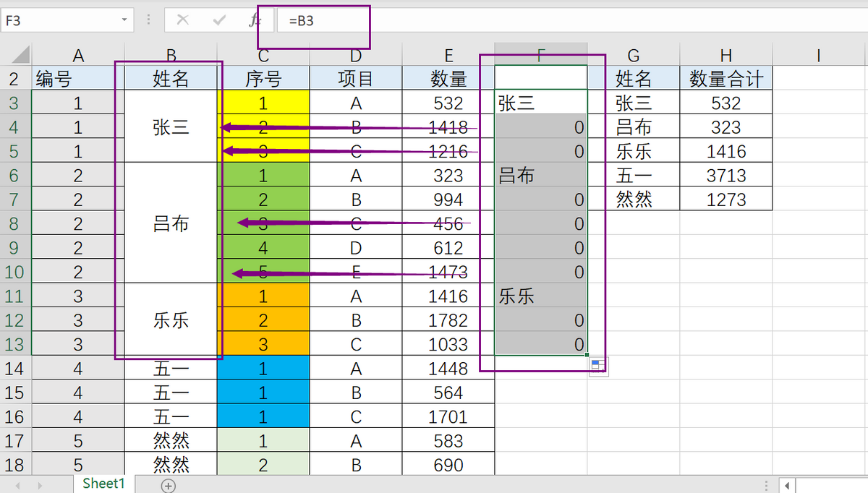Click quantity cell 583
Screen dimensions: 868x493
(x=448, y=440)
